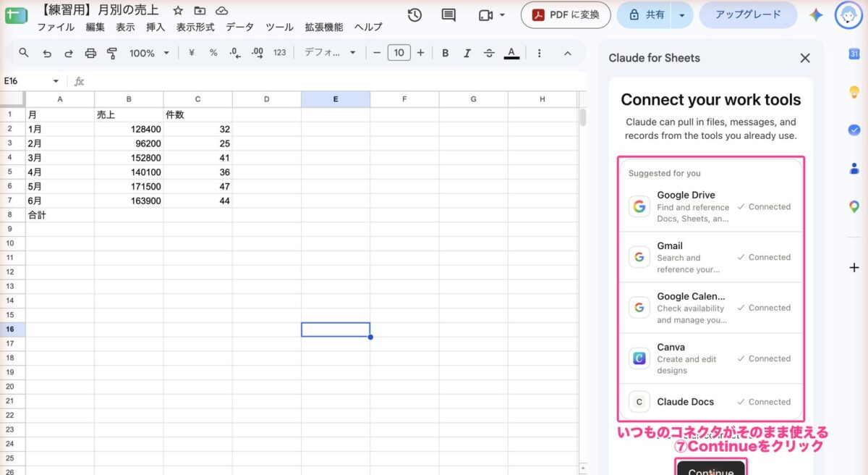The image size is (868, 475).
Task: Redo the last action
Action: coord(69,53)
